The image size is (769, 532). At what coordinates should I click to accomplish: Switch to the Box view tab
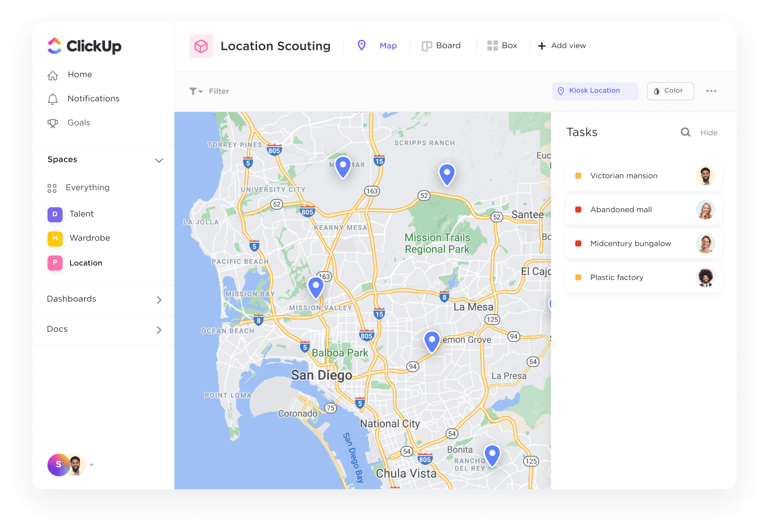(x=502, y=46)
